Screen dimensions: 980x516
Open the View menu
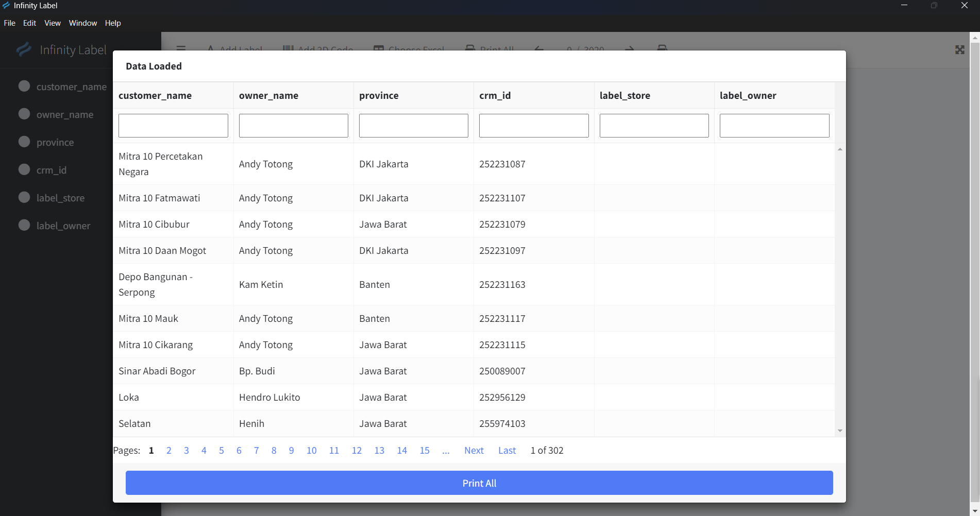click(53, 23)
